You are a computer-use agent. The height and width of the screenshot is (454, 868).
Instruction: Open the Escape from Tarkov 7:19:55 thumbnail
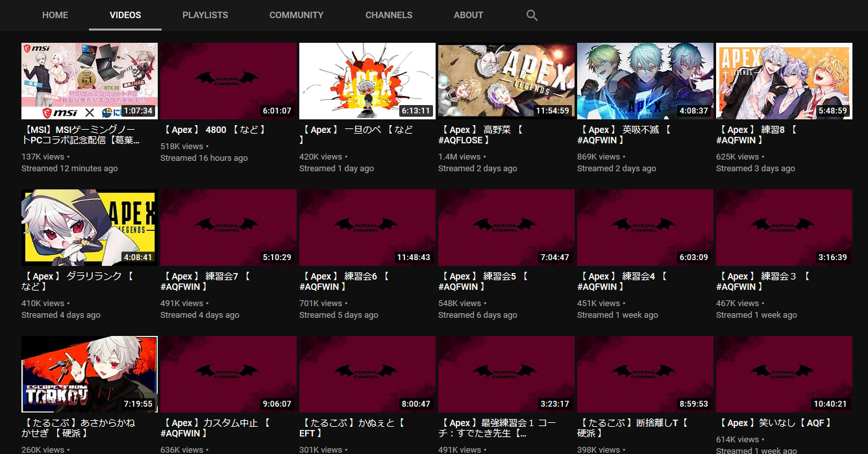[90, 374]
